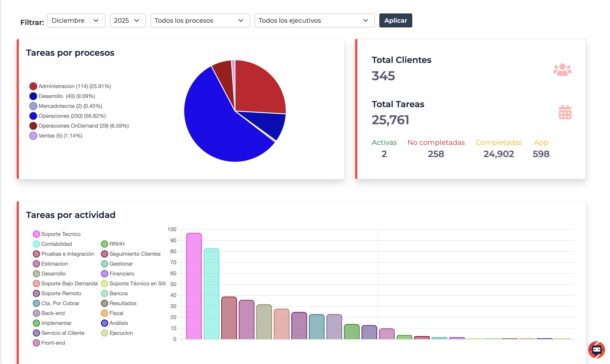
Task: Open the 2025 year dropdown
Action: click(128, 20)
